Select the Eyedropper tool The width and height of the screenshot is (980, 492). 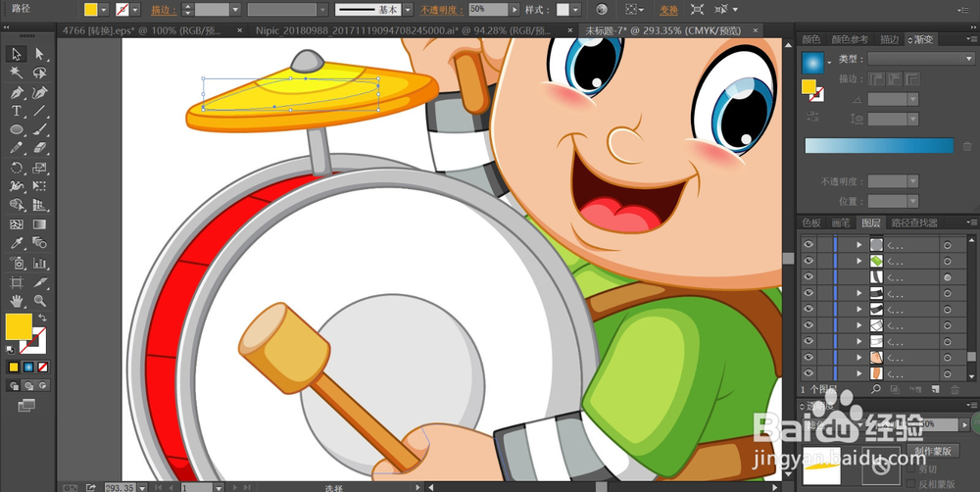click(17, 242)
